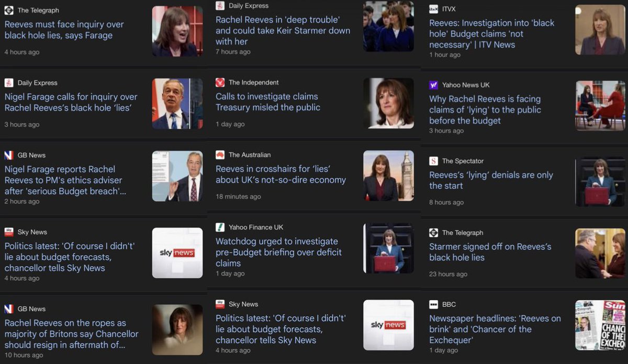Click thumbnail beside 'Nigel Farage calls for inquiry'
The width and height of the screenshot is (628, 364).
tap(177, 104)
